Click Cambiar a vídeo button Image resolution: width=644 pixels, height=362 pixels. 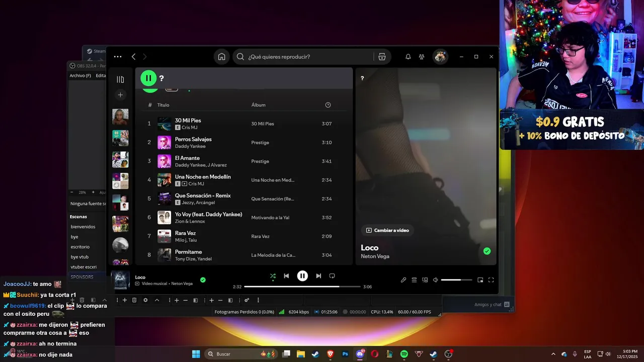(387, 230)
